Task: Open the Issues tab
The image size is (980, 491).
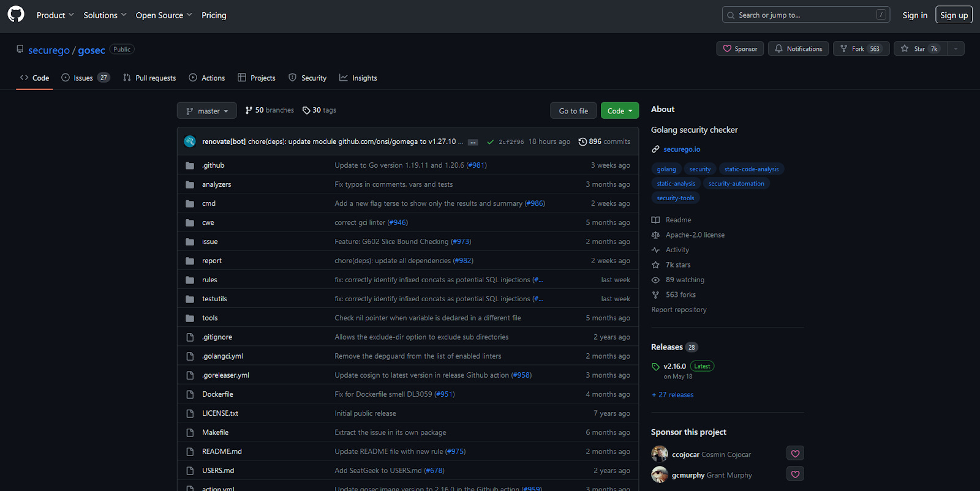Action: (x=86, y=78)
